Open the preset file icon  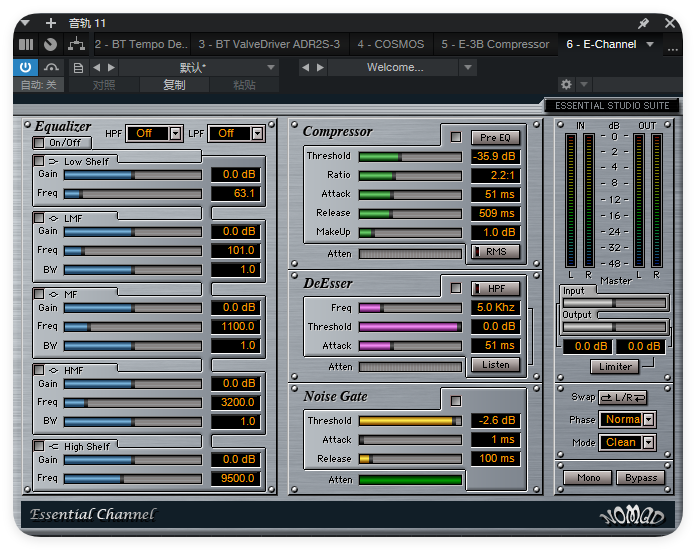click(78, 68)
